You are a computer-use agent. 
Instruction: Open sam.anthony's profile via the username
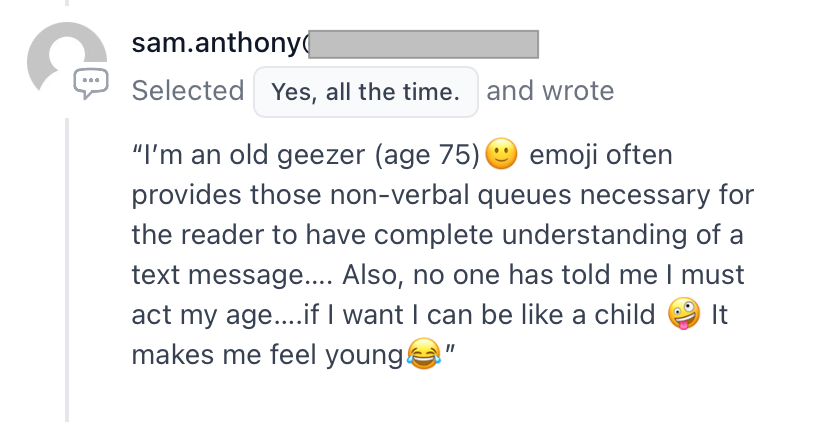click(220, 43)
